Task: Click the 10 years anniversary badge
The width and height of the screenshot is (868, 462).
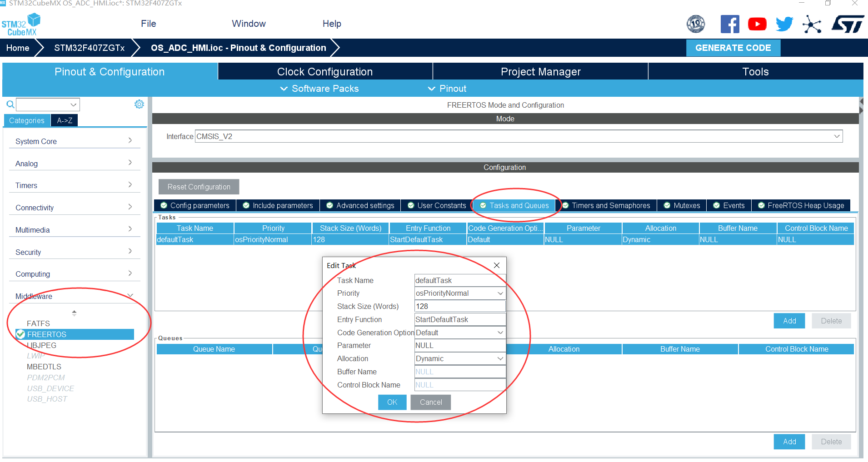Action: tap(696, 24)
